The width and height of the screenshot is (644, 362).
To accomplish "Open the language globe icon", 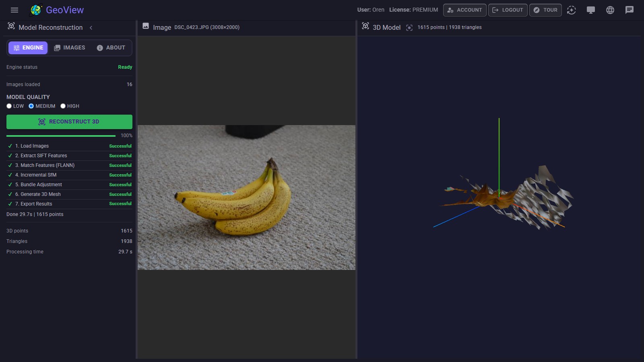I will tap(610, 10).
